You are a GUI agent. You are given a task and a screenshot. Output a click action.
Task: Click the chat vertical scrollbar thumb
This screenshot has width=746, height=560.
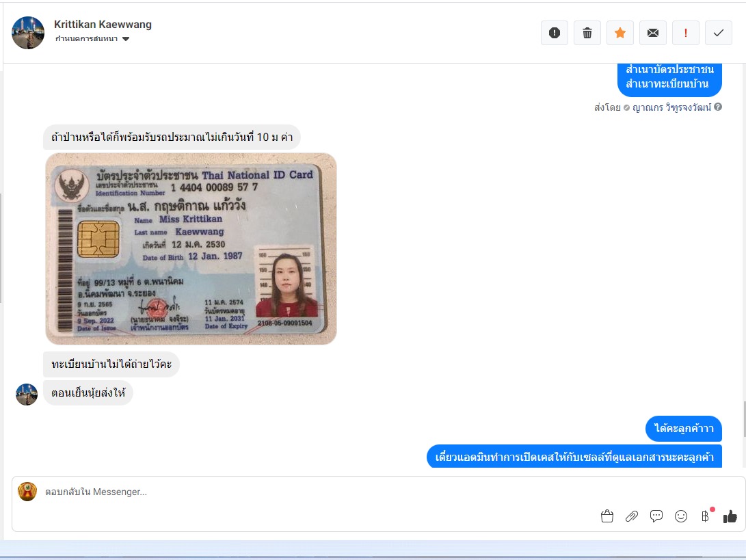point(744,419)
